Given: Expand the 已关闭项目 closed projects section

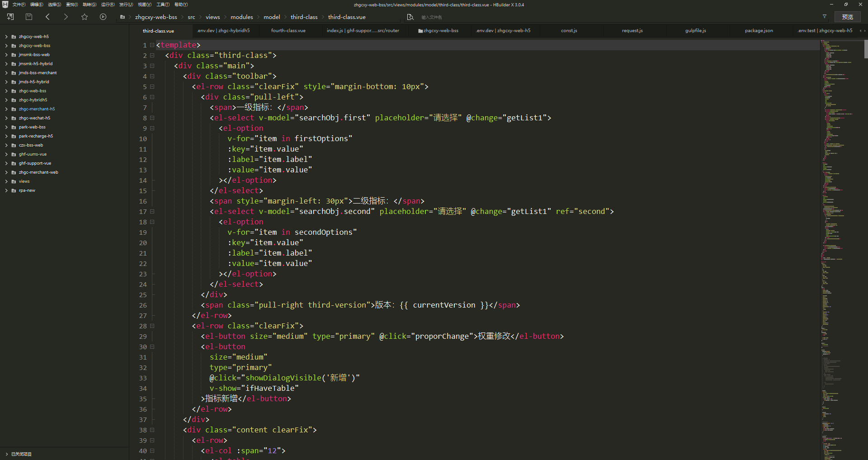Looking at the screenshot, I should 6,454.
